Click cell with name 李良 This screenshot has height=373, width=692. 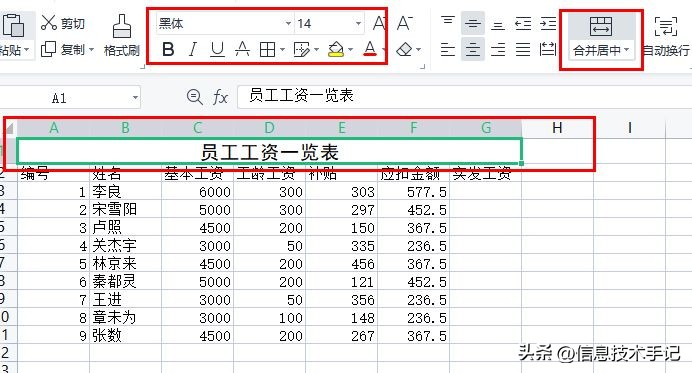[x=125, y=191]
